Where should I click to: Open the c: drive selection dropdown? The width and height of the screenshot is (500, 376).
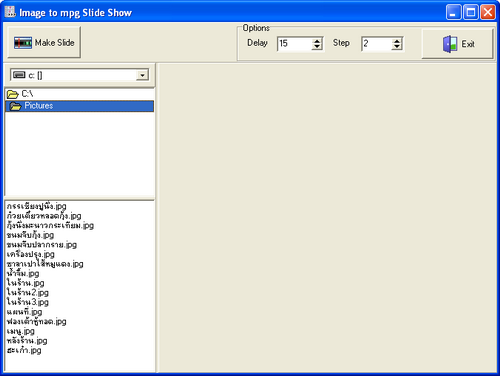[142, 75]
